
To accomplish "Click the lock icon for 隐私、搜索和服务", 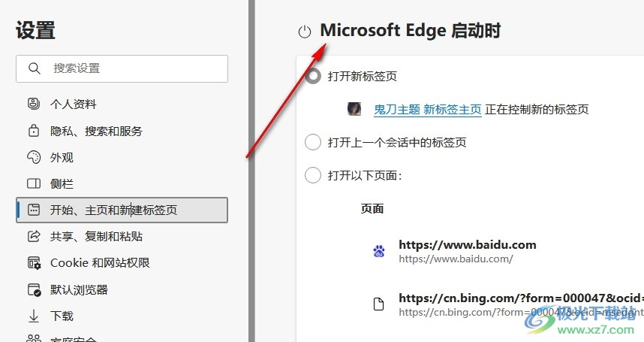I will coord(33,131).
